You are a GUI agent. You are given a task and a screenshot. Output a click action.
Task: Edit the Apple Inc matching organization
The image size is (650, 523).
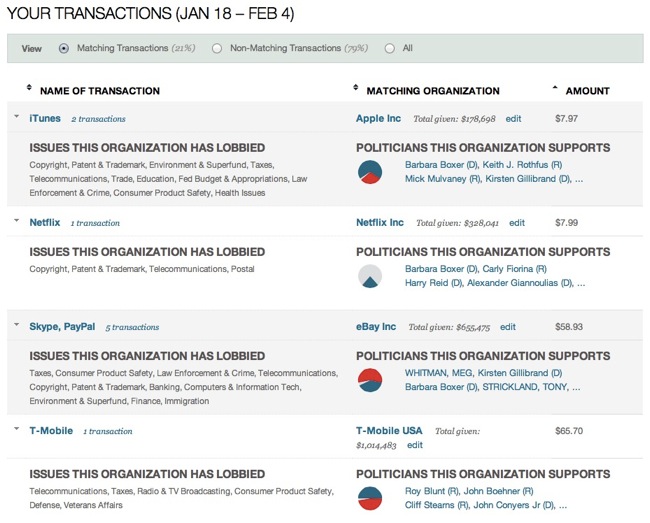(513, 119)
